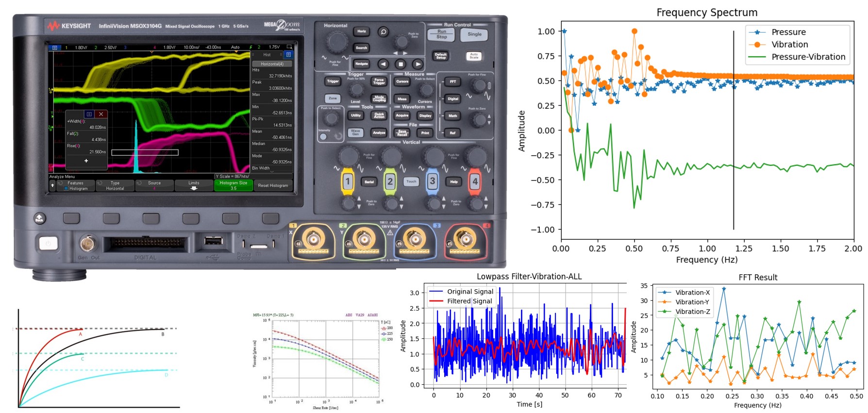868x413 pixels.
Task: Click channel 3 blue BNC input connector
Action: click(415, 239)
